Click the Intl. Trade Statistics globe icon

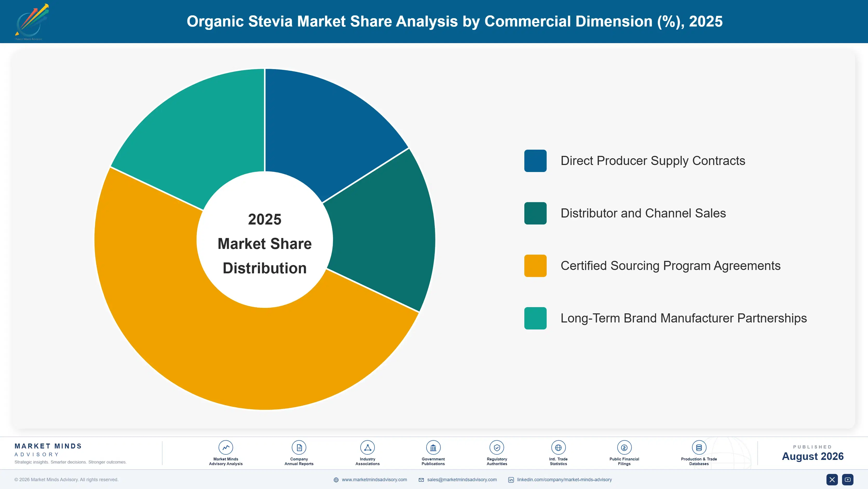click(558, 447)
